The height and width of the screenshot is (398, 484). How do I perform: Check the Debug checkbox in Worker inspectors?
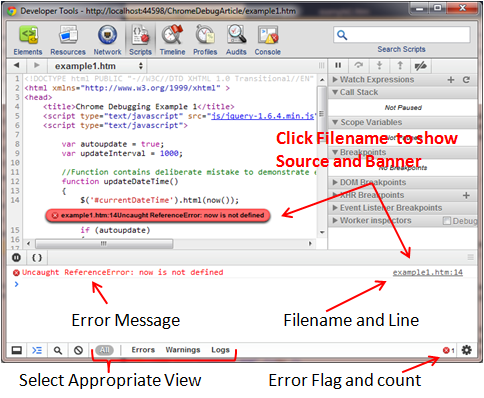(x=447, y=221)
